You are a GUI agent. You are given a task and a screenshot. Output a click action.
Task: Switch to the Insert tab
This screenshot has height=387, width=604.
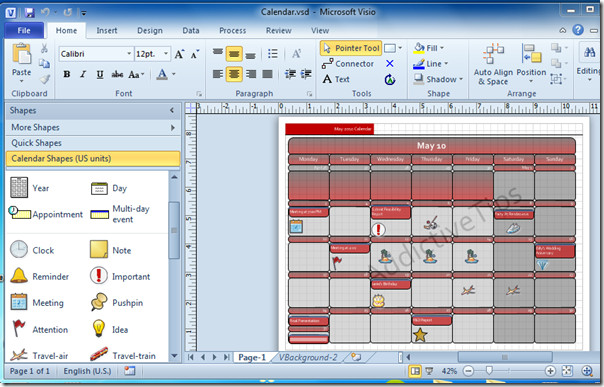[107, 30]
